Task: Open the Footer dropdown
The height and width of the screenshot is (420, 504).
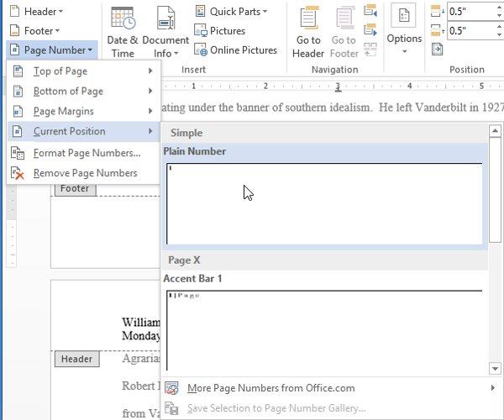Action: click(35, 31)
